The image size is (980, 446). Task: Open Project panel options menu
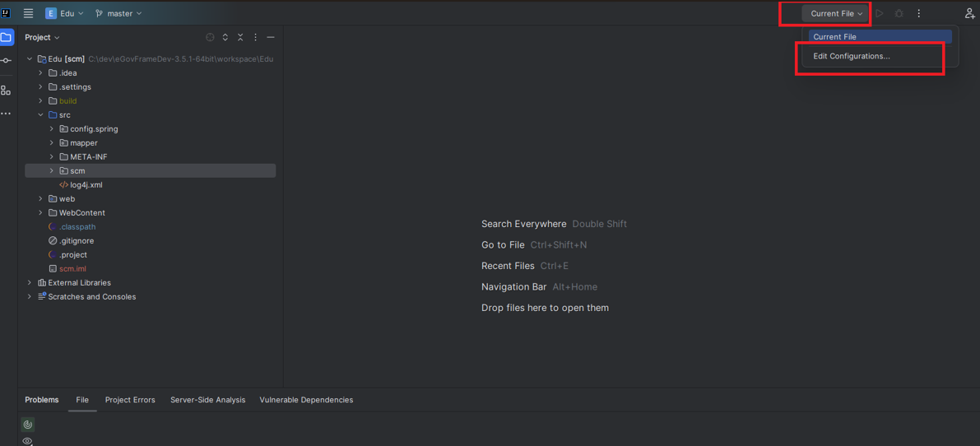tap(255, 38)
